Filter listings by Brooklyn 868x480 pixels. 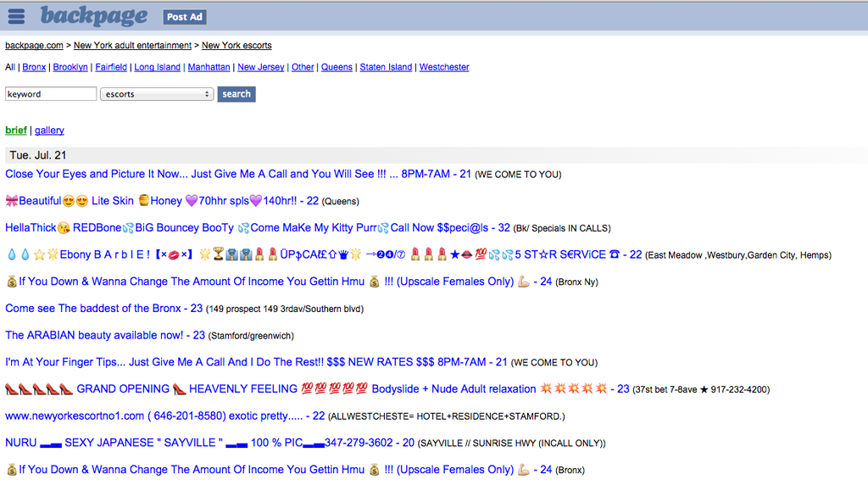coord(70,67)
